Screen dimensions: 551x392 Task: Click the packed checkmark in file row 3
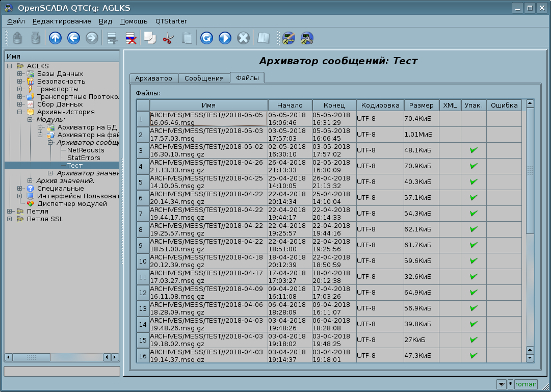click(474, 150)
